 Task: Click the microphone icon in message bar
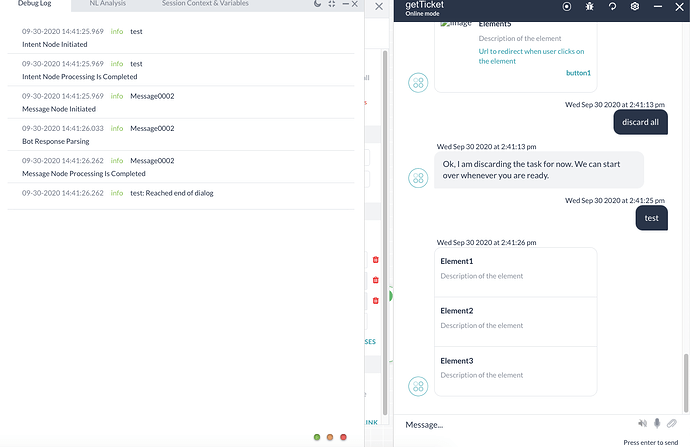657,424
